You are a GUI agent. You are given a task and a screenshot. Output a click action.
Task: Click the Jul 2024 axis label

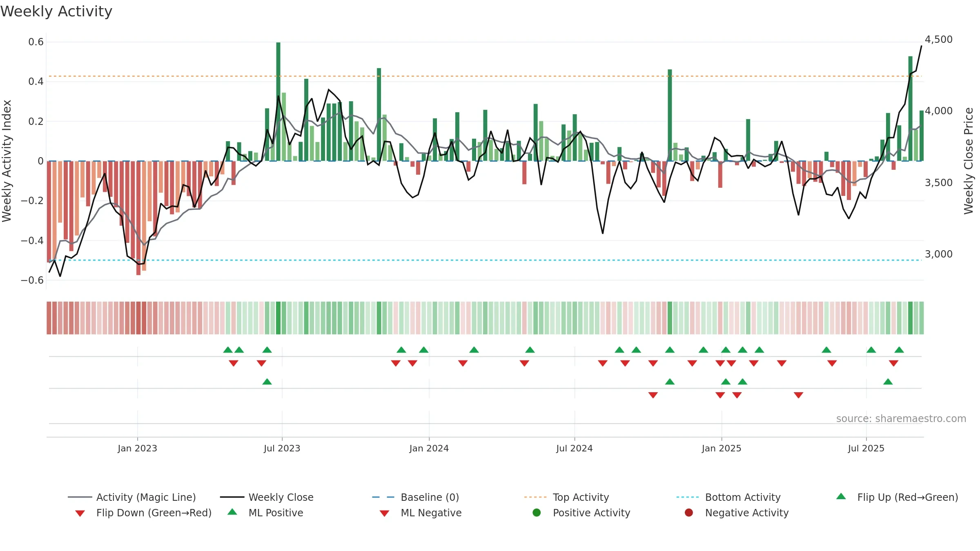point(574,448)
